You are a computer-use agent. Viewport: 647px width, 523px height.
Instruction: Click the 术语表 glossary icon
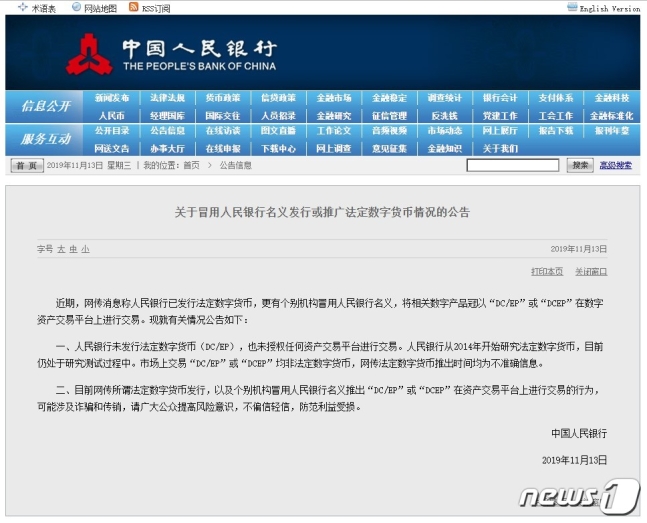(x=23, y=7)
